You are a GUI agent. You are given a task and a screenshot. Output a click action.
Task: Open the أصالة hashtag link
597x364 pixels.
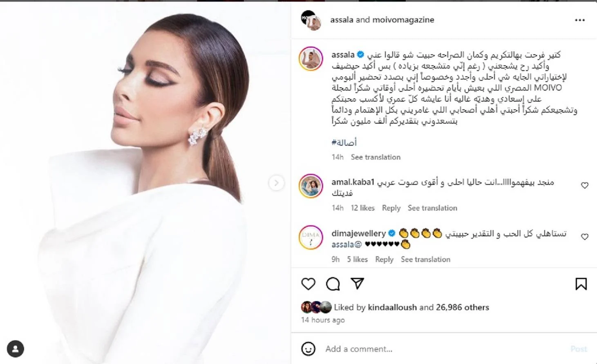point(344,142)
